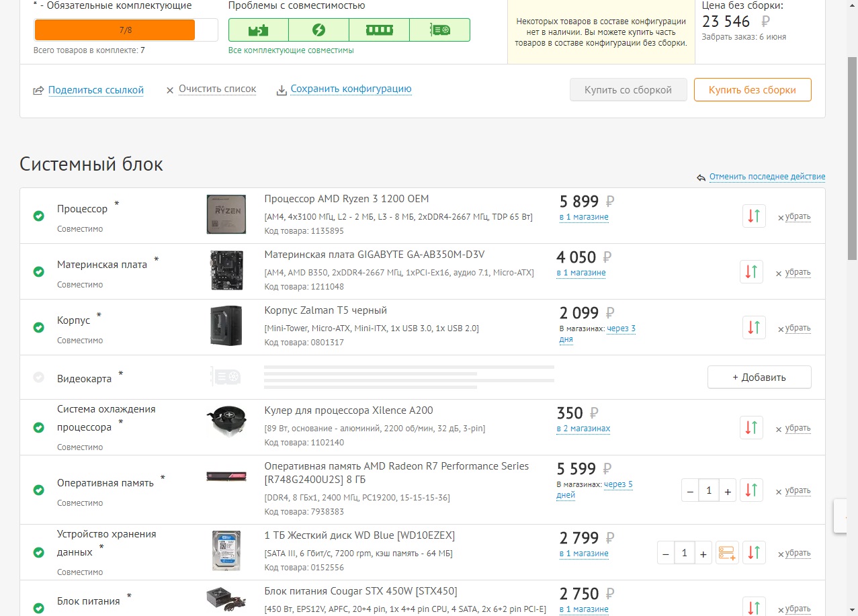Increase the hard drive quantity
This screenshot has width=858, height=616.
(703, 553)
